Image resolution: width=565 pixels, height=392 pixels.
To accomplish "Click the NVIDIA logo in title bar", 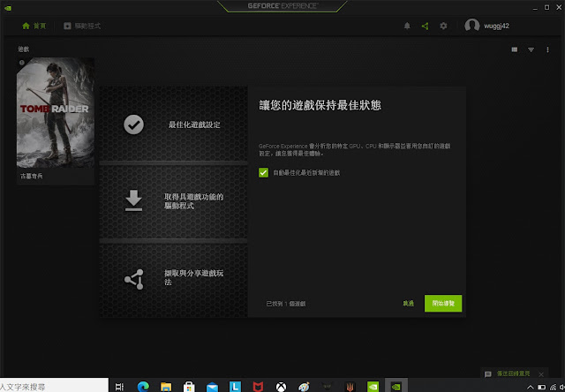I will [8, 7].
